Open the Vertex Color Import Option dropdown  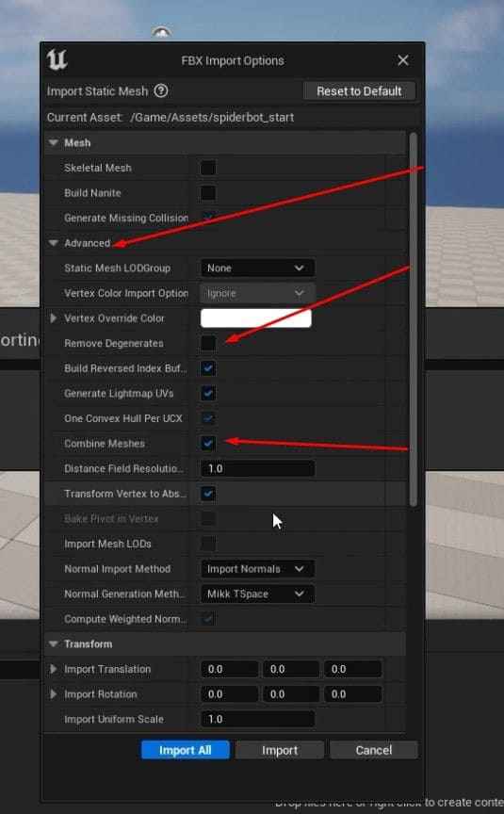(257, 293)
